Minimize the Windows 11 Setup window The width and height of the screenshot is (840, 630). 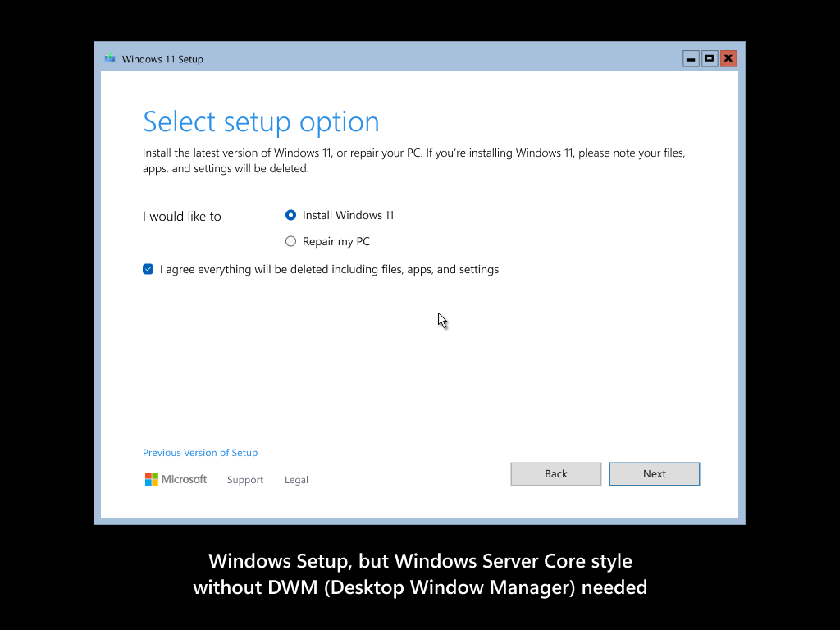(691, 59)
